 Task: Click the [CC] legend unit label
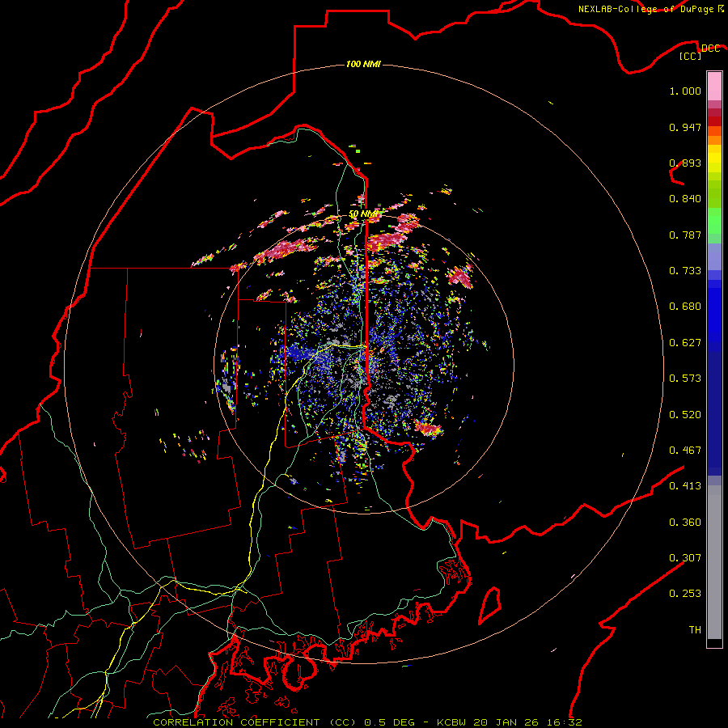tap(691, 56)
